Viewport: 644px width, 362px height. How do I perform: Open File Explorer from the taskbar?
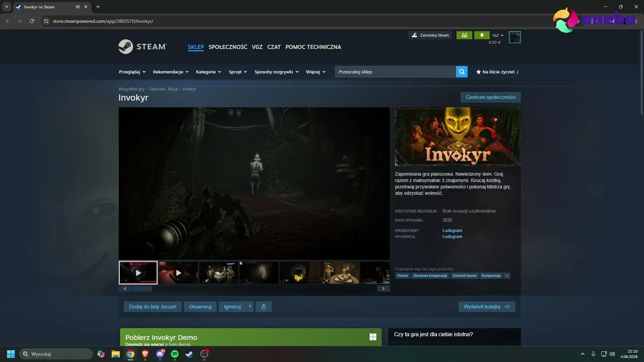(116, 354)
